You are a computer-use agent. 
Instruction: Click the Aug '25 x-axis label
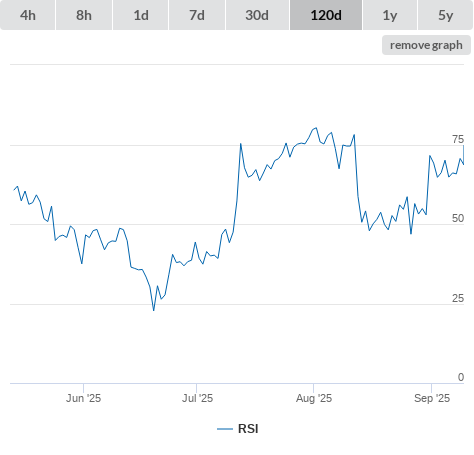tap(314, 398)
